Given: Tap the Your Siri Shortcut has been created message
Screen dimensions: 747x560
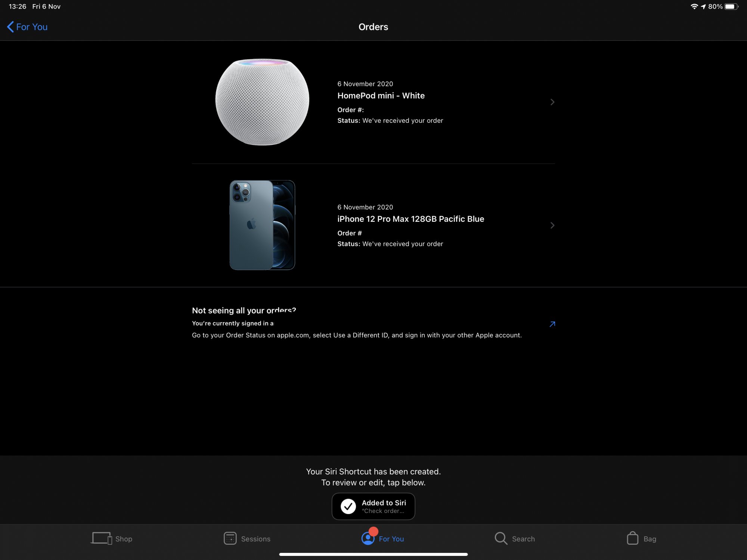Looking at the screenshot, I should pyautogui.click(x=373, y=477).
